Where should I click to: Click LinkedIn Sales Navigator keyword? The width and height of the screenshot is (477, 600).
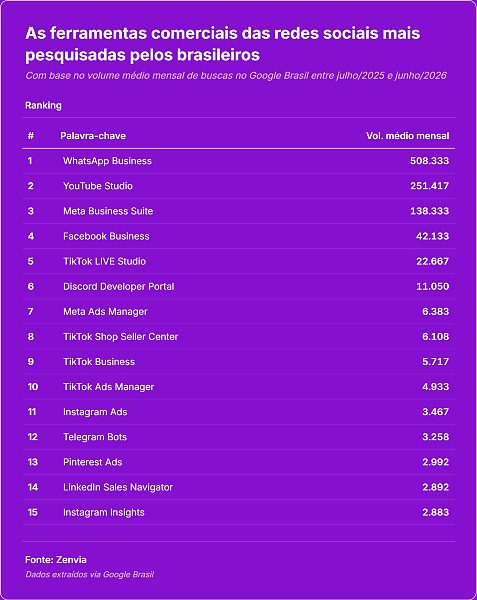point(118,488)
